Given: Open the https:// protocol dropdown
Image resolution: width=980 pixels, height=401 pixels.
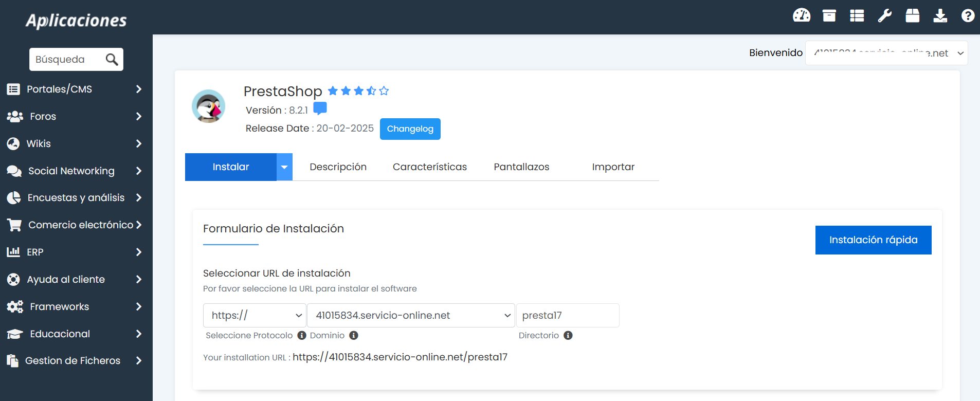Looking at the screenshot, I should pyautogui.click(x=255, y=315).
